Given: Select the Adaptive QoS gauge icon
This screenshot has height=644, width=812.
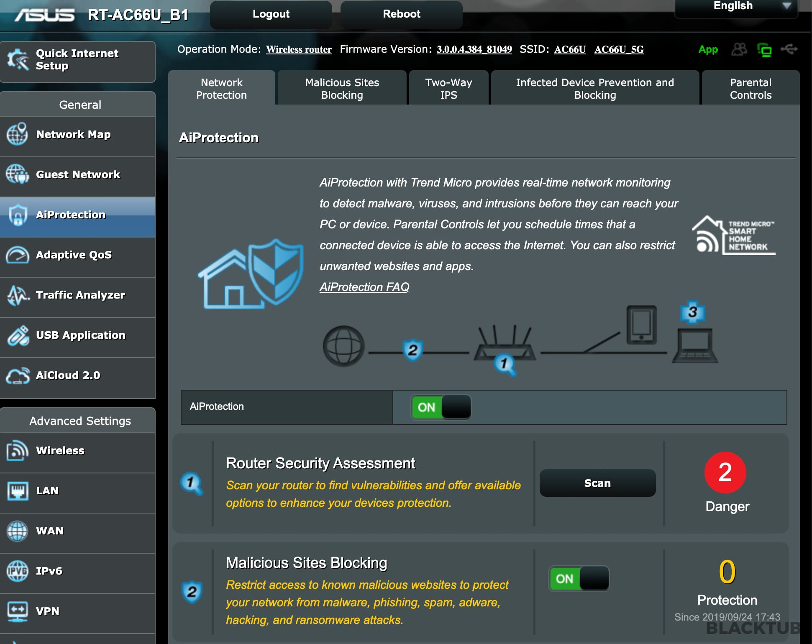Looking at the screenshot, I should [17, 255].
